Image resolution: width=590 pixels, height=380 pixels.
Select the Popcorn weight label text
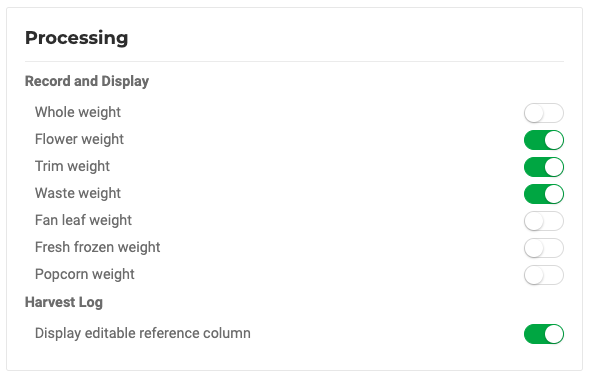tap(85, 275)
